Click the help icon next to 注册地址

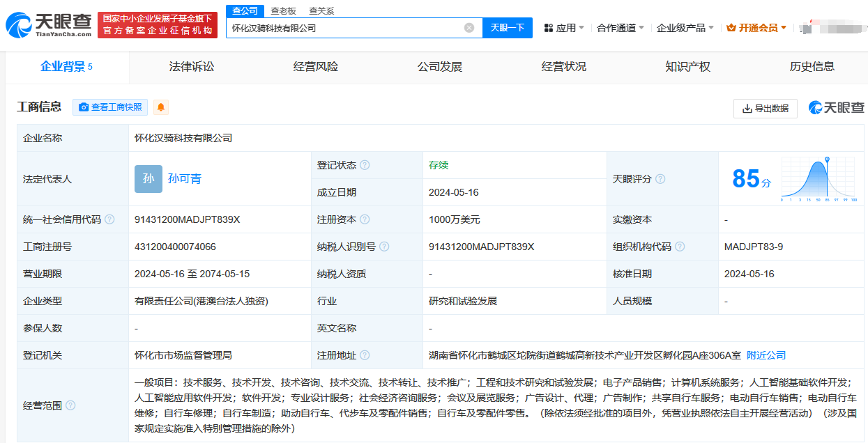click(365, 355)
